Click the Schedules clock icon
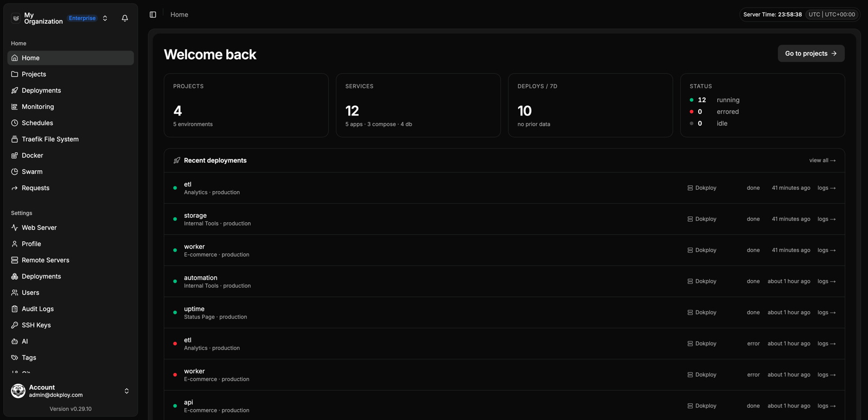The width and height of the screenshot is (868, 420). [15, 123]
